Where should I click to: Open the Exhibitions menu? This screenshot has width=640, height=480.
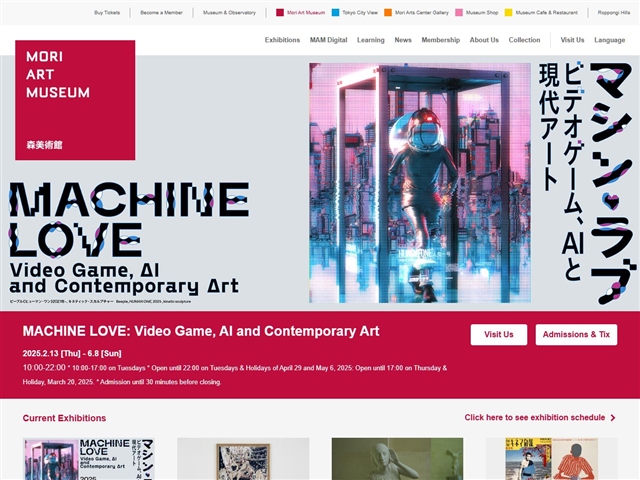click(x=282, y=40)
